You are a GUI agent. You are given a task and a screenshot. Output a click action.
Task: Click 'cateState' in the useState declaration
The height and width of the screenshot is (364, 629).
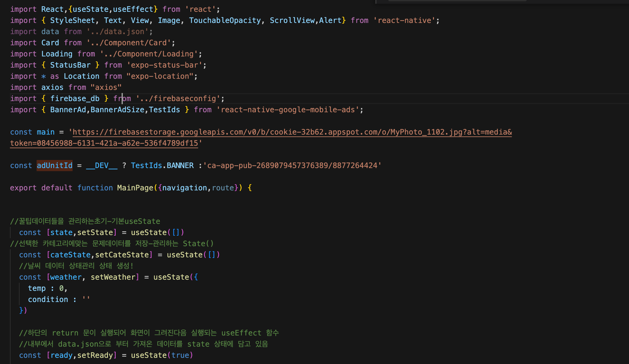coord(70,255)
